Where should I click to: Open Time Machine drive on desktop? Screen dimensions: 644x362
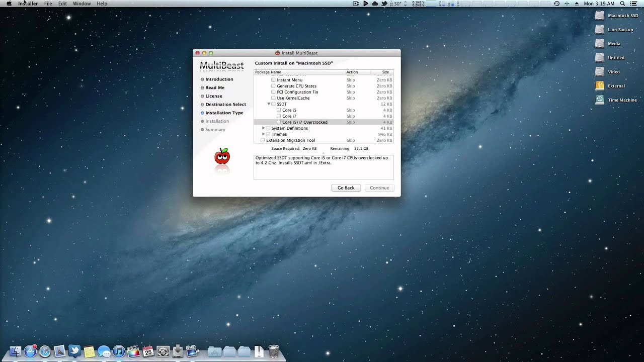(600, 100)
